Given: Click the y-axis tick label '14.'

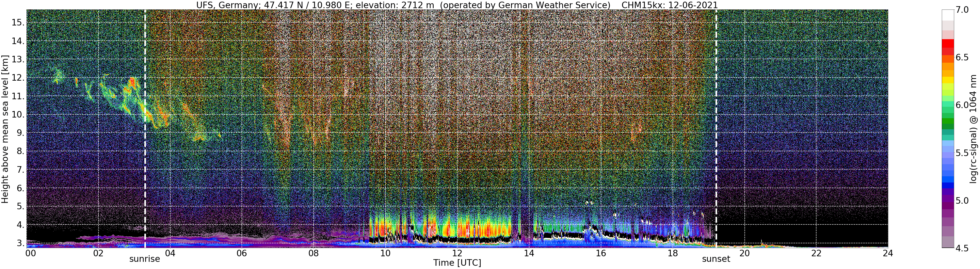Looking at the screenshot, I should tap(18, 41).
